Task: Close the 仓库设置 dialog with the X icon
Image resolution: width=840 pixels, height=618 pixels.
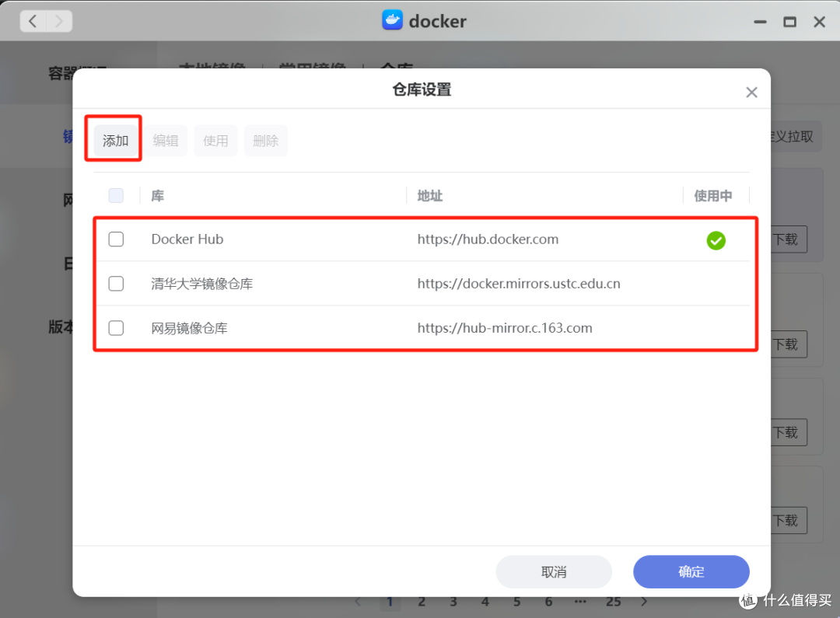Action: [751, 92]
